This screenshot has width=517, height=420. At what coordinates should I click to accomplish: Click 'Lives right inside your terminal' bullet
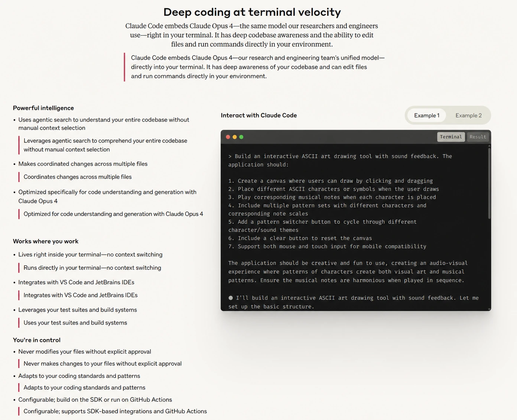coord(90,255)
